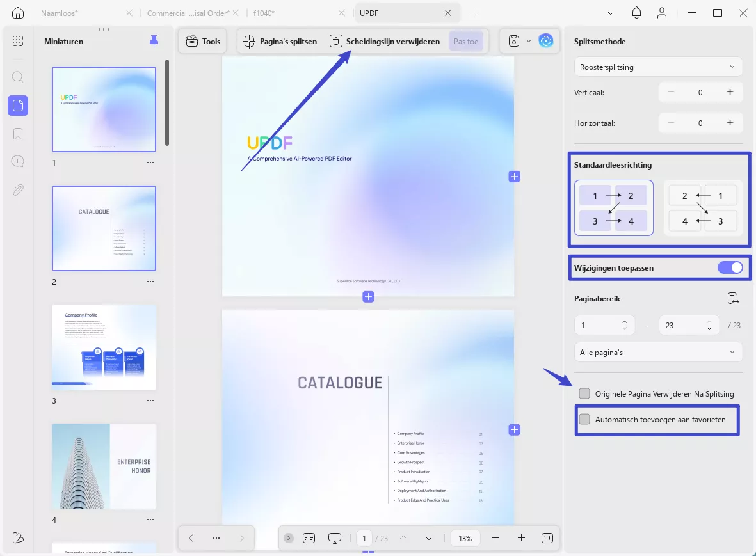
Task: Click Pagina's splitsen button
Action: coord(280,42)
